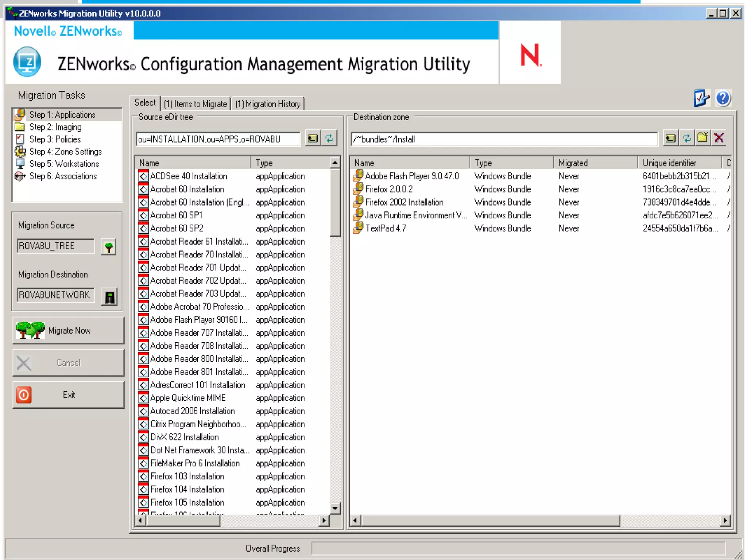
Task: Select Step 3: Policies task
Action: click(55, 139)
